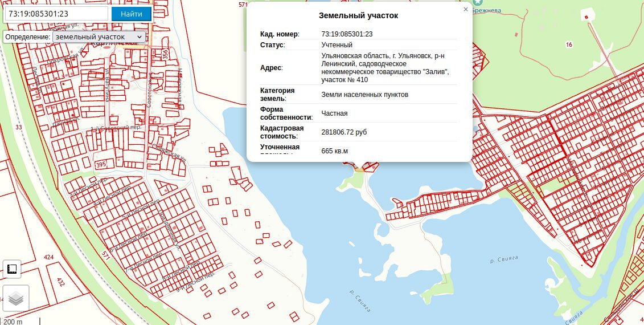
Task: Open the measurement ruler tool
Action: click(x=12, y=269)
